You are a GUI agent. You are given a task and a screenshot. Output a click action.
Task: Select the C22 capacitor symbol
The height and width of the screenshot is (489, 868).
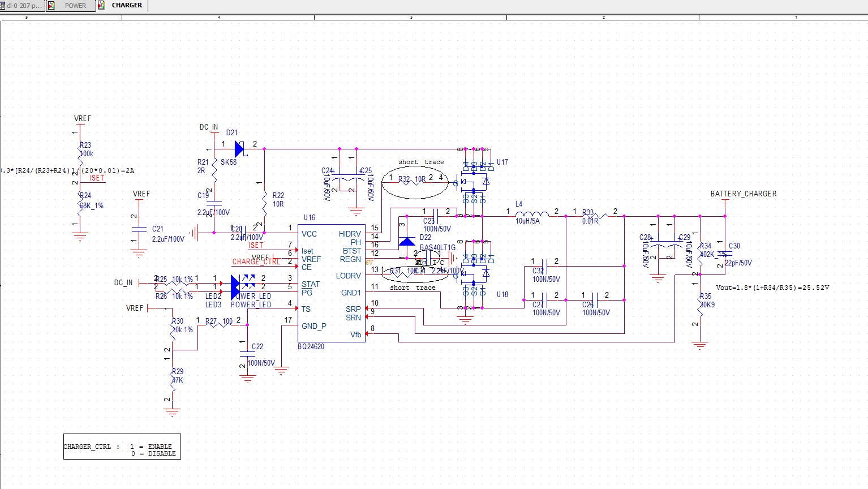[247, 354]
